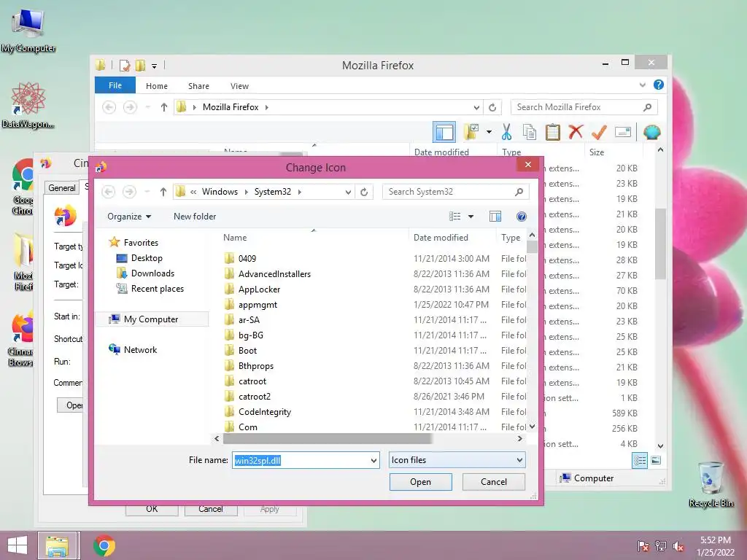Open the View ribbon tab

(x=239, y=86)
